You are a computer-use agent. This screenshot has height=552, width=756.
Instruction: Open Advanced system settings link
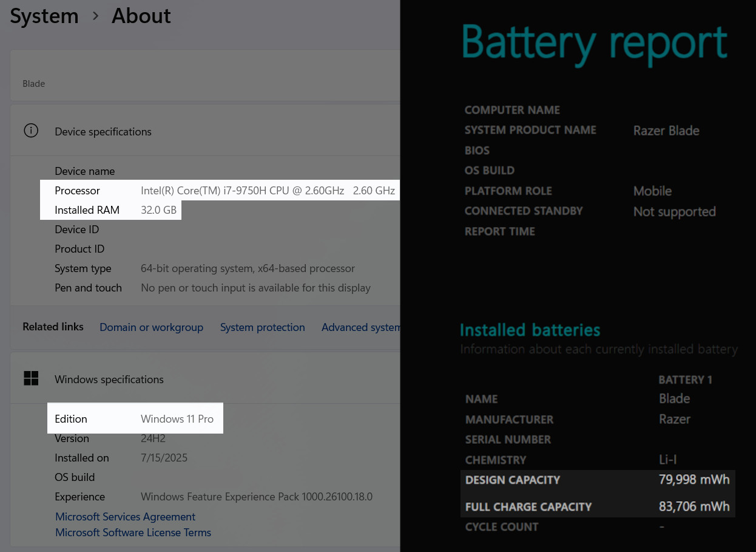(361, 327)
